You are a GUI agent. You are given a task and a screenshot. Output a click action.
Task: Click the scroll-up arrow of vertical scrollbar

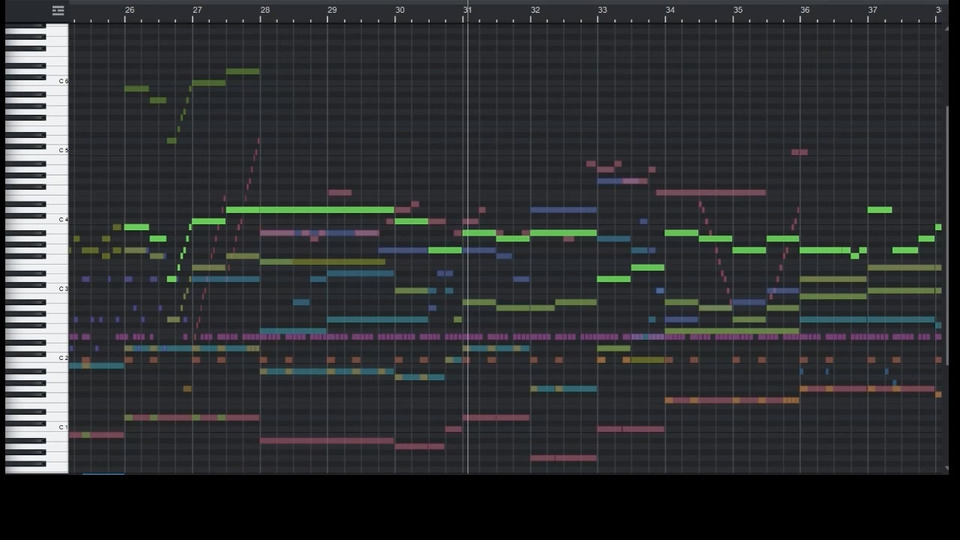947,28
